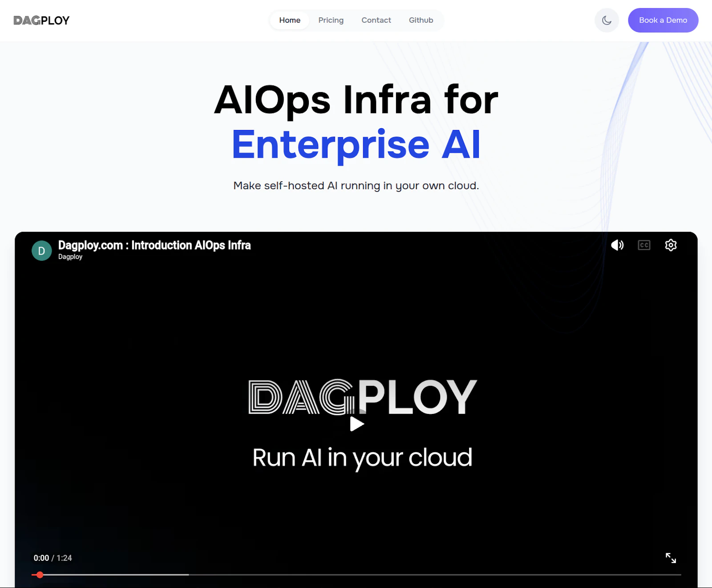Toggle dark mode with the moon icon
Screen dimensions: 712x588
[x=607, y=20]
